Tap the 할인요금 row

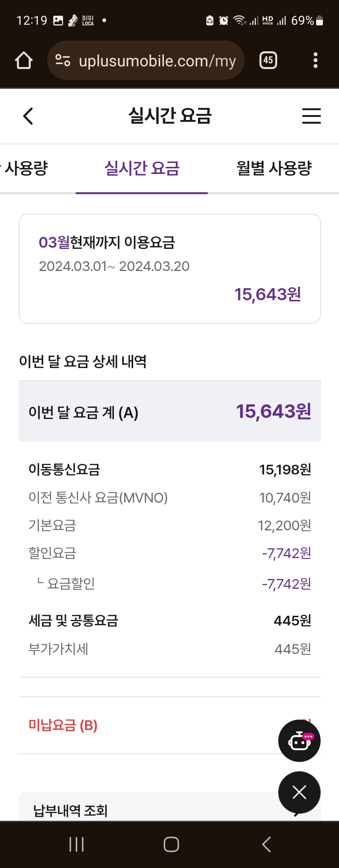(169, 553)
